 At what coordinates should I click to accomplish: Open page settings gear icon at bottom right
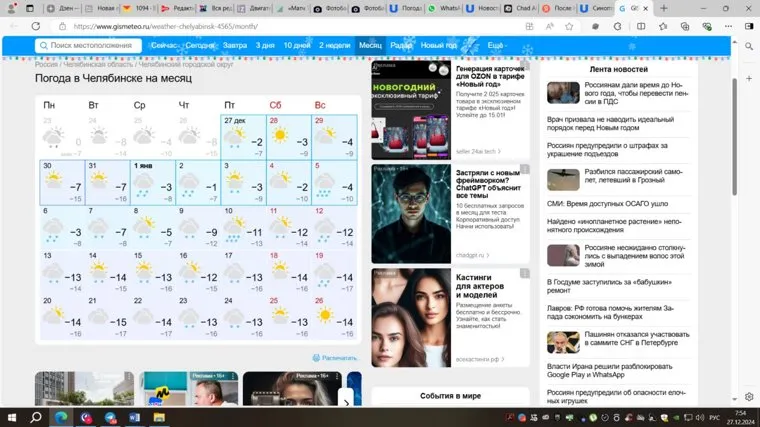point(750,394)
